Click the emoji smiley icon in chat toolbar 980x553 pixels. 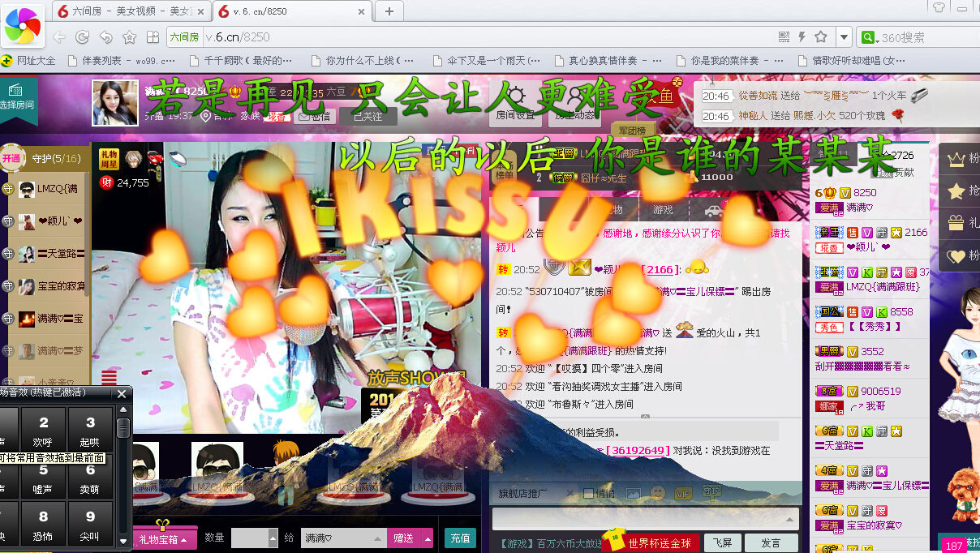click(x=658, y=492)
